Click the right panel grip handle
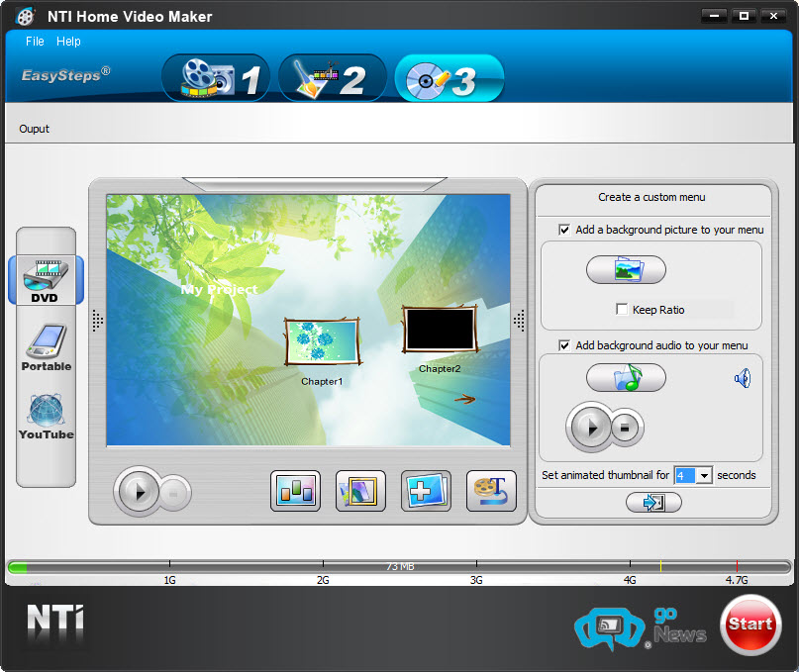Viewport: 799px width, 672px height. (x=519, y=321)
